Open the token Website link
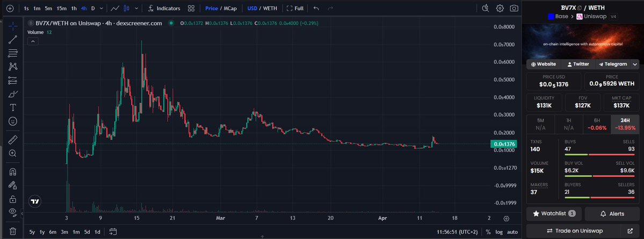 tap(544, 64)
